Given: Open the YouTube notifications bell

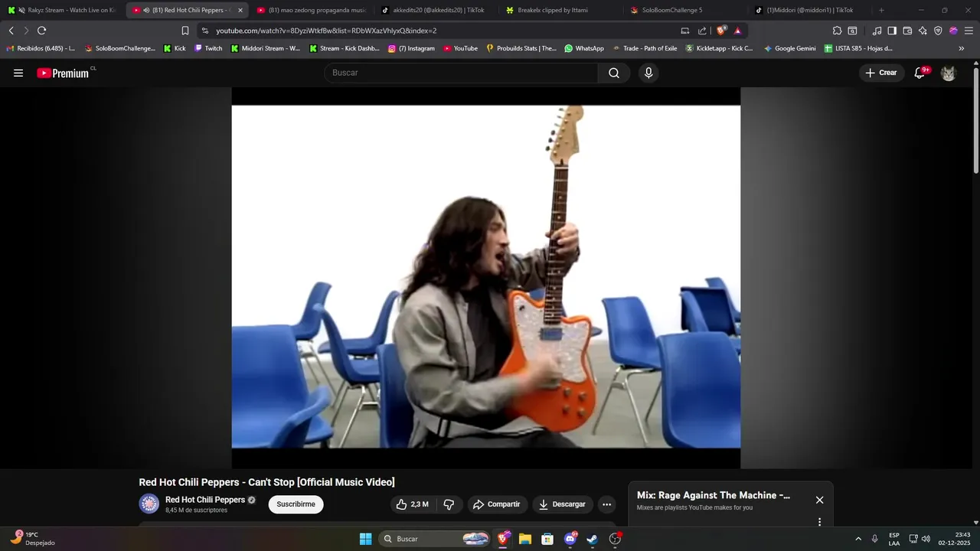Looking at the screenshot, I should 920,73.
